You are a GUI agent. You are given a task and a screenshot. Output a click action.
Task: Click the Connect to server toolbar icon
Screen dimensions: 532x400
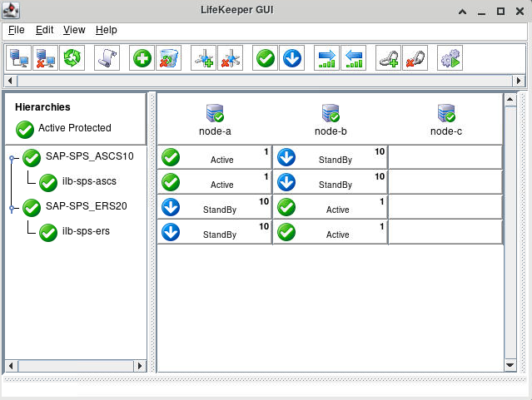[18, 58]
